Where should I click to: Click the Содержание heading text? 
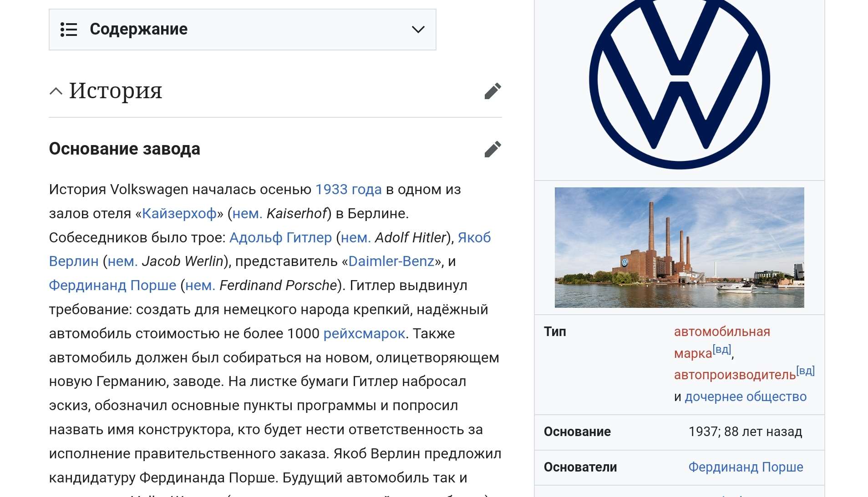(138, 30)
